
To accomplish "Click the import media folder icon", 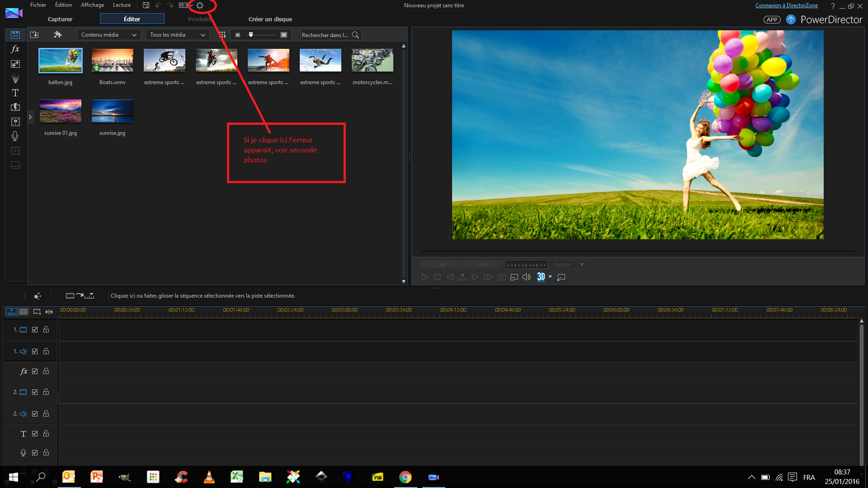I will pyautogui.click(x=34, y=35).
